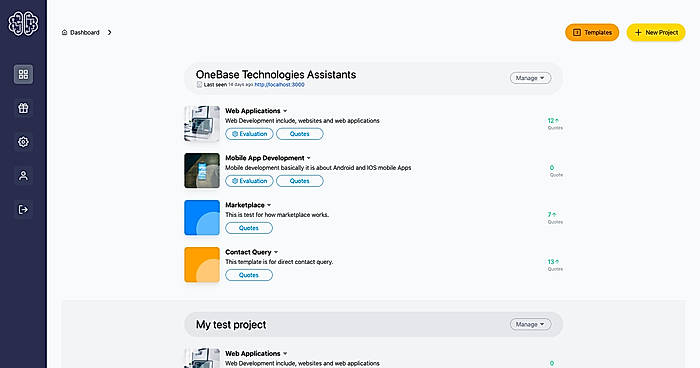Click the blue Marketplace thumbnail
The height and width of the screenshot is (368, 700).
click(x=202, y=217)
